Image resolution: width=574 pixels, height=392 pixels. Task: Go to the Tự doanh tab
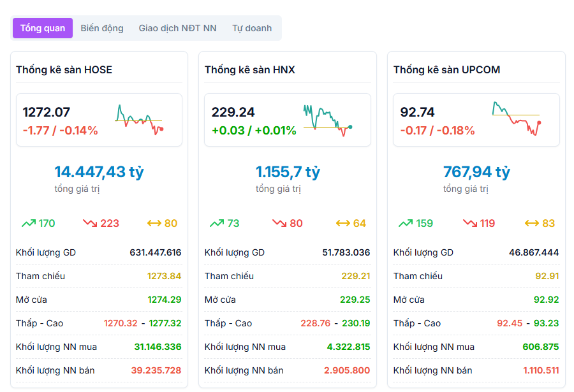click(252, 28)
